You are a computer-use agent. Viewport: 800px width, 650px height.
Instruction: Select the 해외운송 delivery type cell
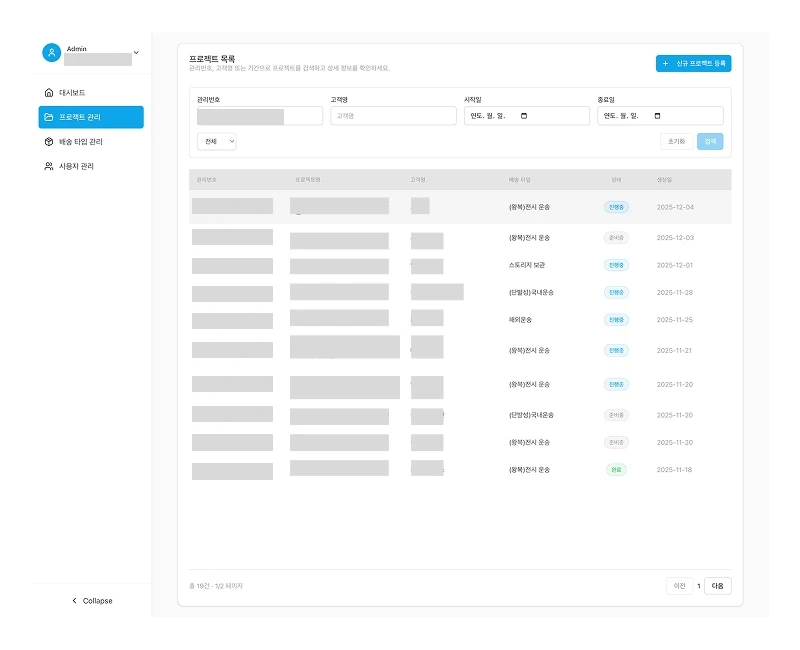[x=520, y=319]
